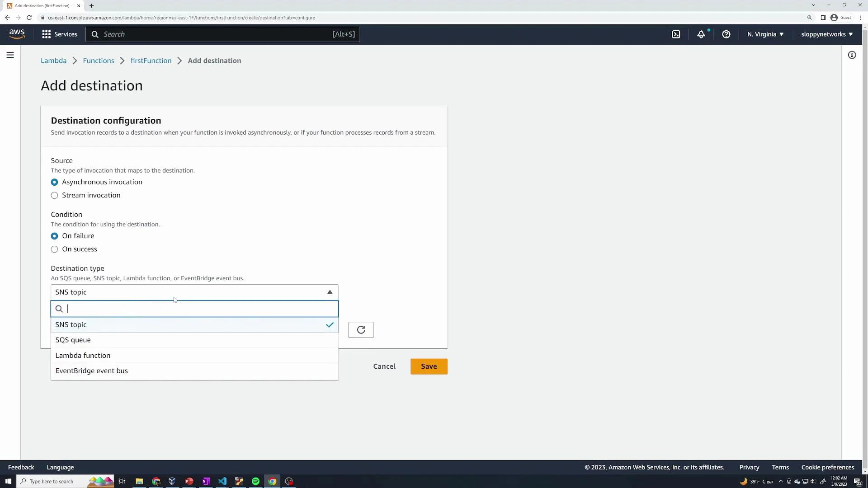Click the AWS home logo

17,34
